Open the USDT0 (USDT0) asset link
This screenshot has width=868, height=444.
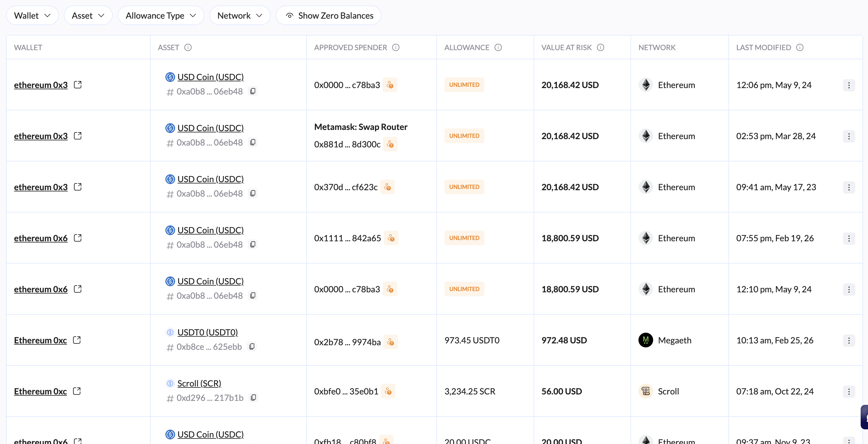pos(208,332)
